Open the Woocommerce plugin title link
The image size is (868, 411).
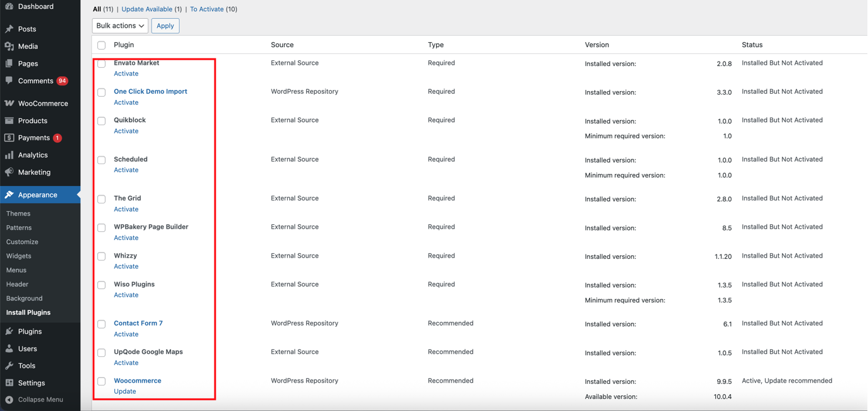[x=138, y=381]
